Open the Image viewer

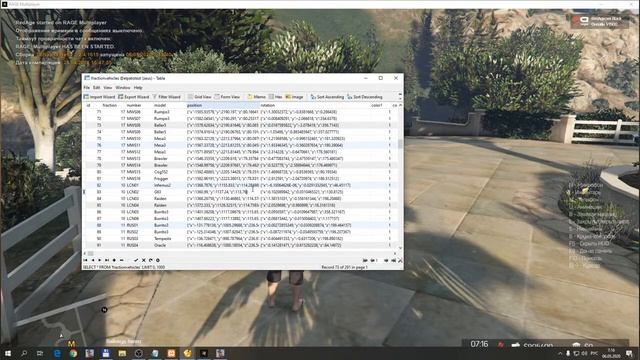pyautogui.click(x=294, y=97)
